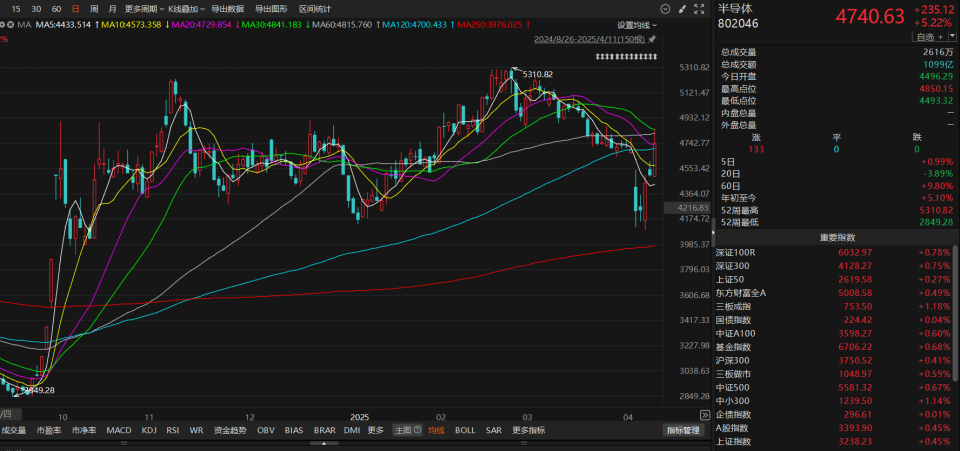Open the arrow dropdown next to 自选
960x451 pixels.
point(952,37)
